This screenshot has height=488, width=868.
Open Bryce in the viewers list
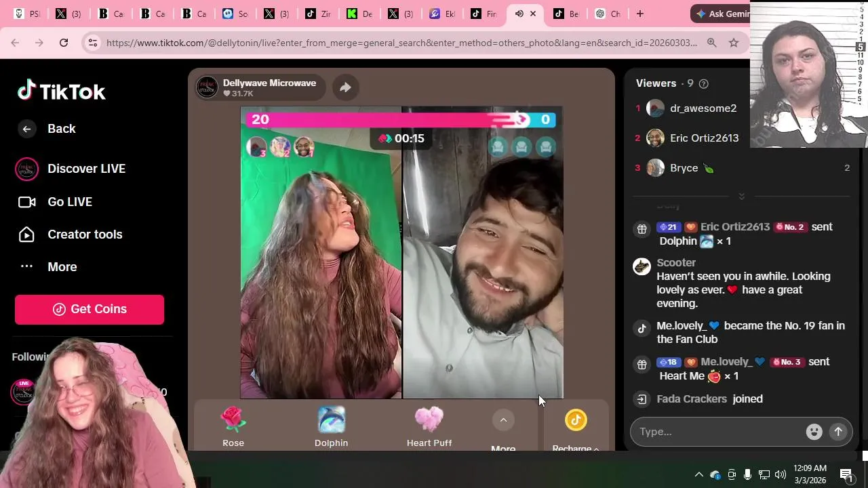[x=684, y=168]
